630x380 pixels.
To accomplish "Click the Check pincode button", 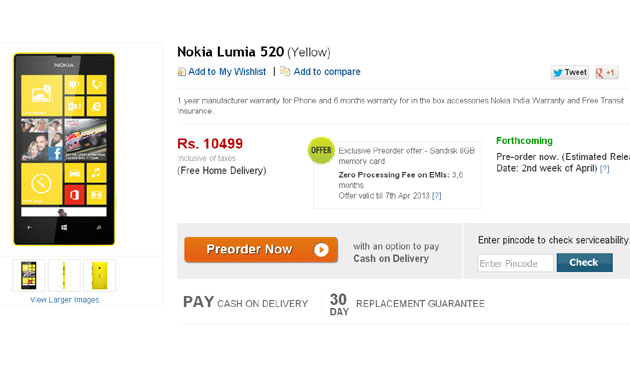I will [585, 263].
